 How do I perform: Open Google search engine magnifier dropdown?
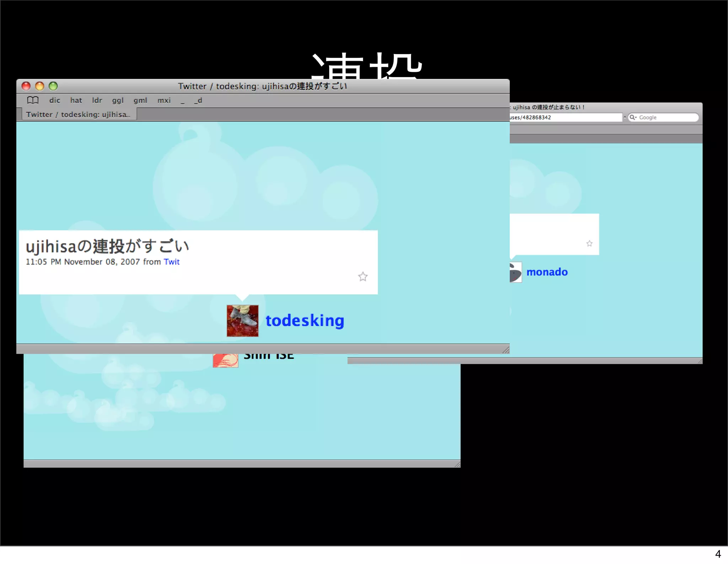click(633, 117)
